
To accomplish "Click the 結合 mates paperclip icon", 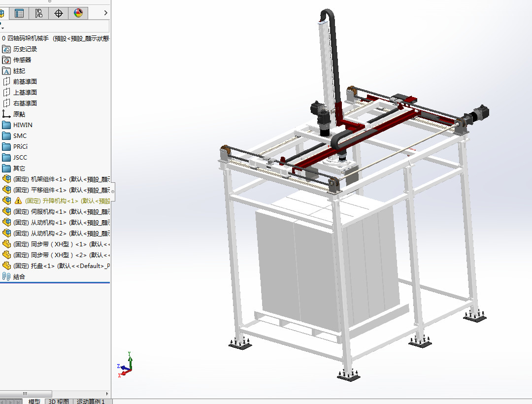I will [x=6, y=276].
